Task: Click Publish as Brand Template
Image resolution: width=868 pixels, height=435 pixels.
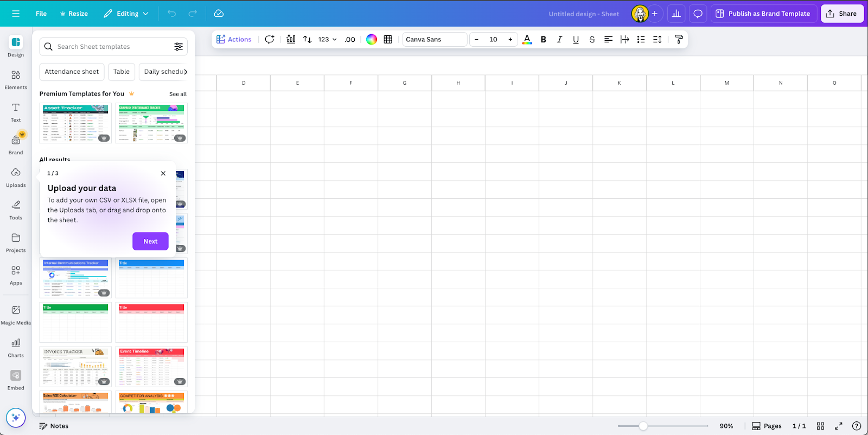Action: tap(763, 14)
